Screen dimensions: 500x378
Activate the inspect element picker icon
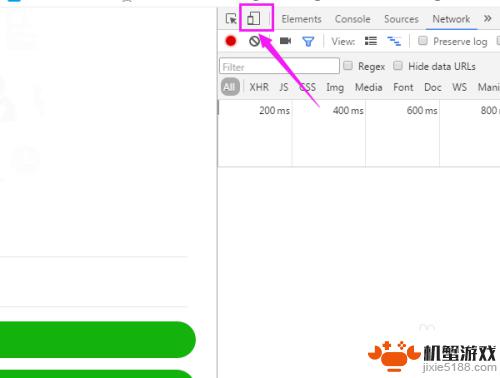[231, 19]
